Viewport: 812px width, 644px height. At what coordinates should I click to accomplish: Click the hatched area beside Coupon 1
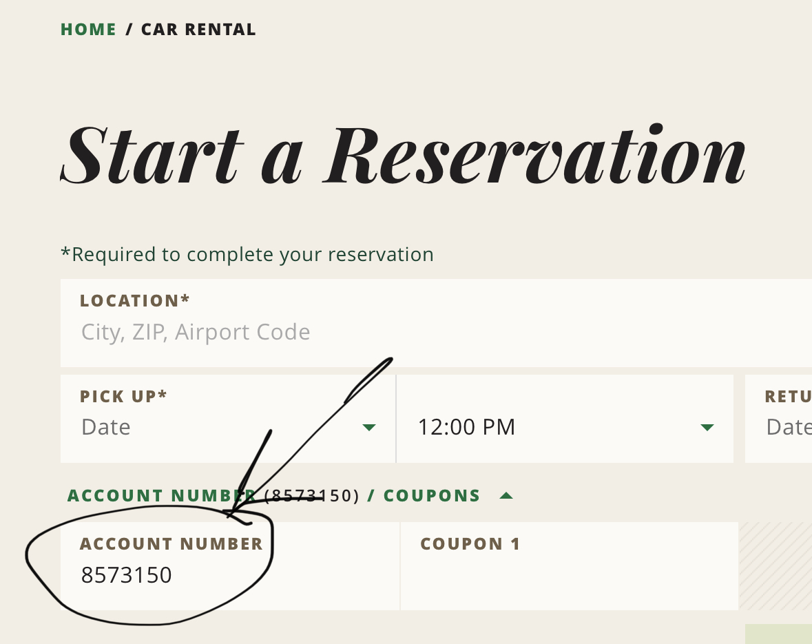(x=775, y=566)
